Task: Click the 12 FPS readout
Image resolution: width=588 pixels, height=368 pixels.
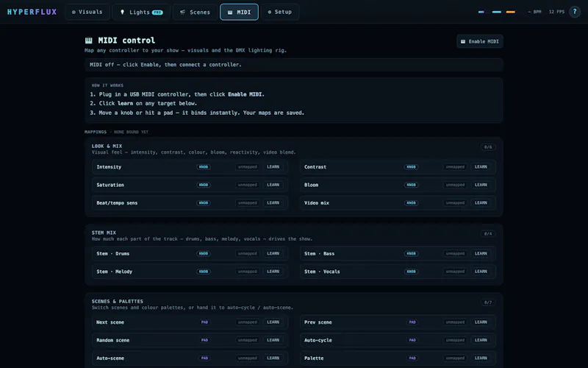Action: click(556, 12)
